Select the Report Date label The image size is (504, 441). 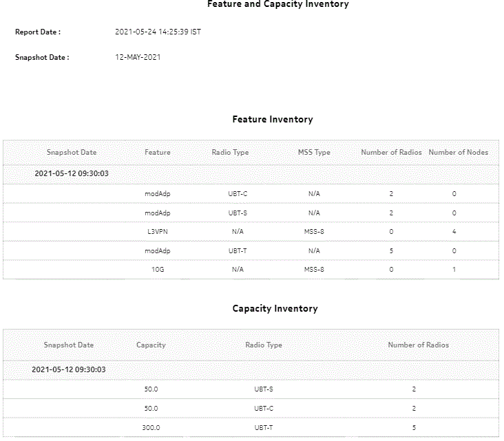coord(38,32)
